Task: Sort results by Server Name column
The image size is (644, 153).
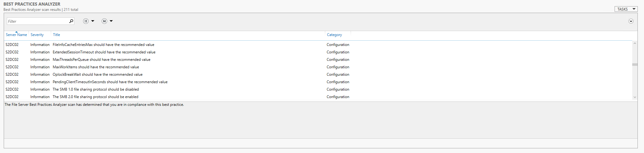Action: 16,35
